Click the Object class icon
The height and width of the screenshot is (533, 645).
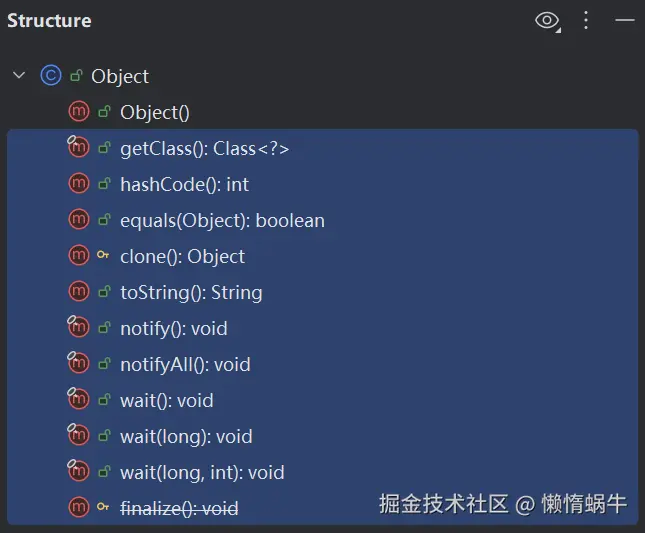tap(51, 76)
